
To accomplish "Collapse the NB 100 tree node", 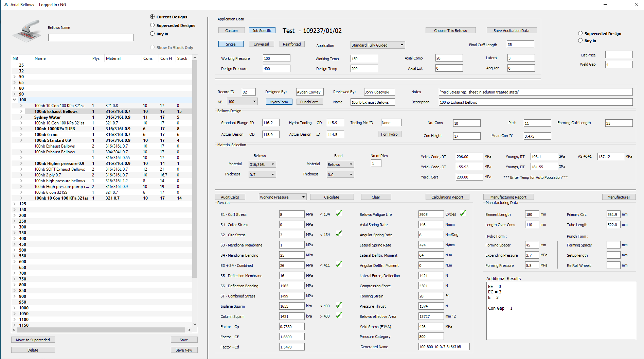I will (15, 100).
